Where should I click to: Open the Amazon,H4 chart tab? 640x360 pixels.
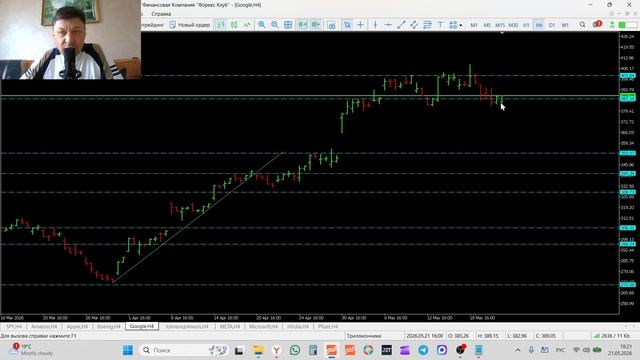point(44,327)
